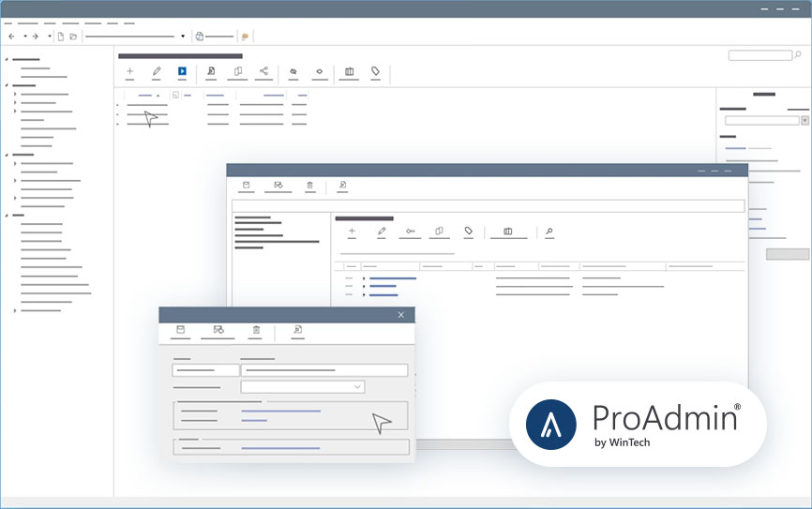
Task: Click the longest blue link in the middle window's table
Action: coord(393,278)
